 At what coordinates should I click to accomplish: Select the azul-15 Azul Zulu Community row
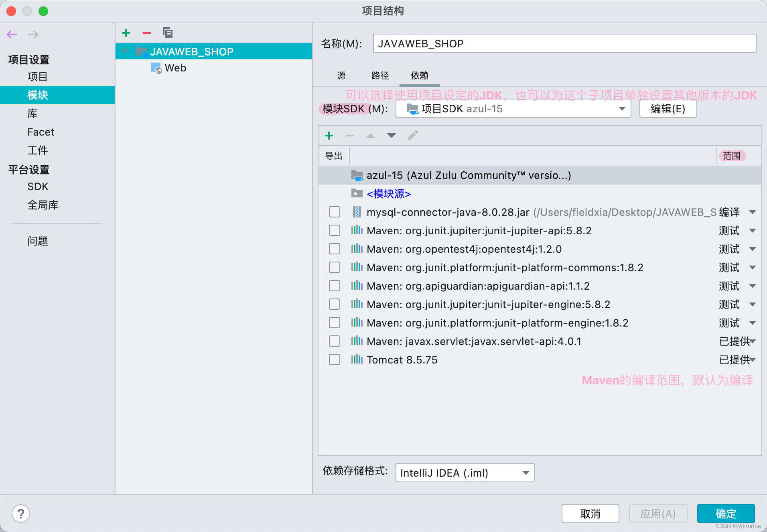(x=540, y=175)
